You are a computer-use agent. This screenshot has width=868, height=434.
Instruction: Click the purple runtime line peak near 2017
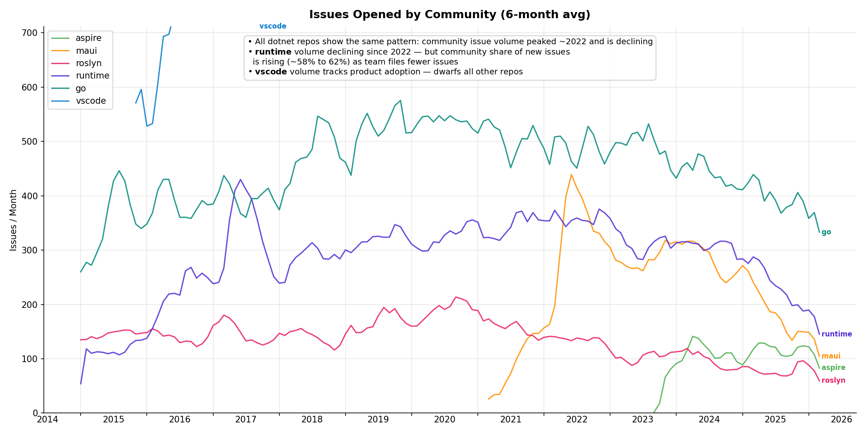pos(241,179)
